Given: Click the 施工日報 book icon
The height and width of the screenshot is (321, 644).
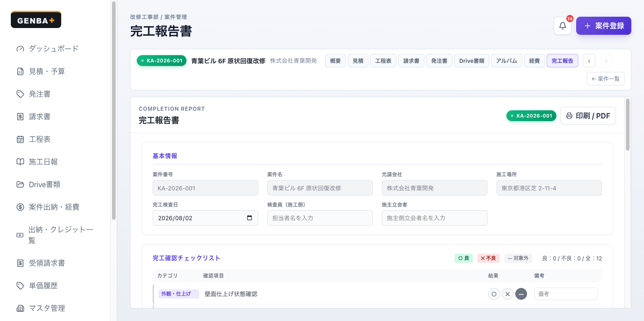Looking at the screenshot, I should [20, 162].
